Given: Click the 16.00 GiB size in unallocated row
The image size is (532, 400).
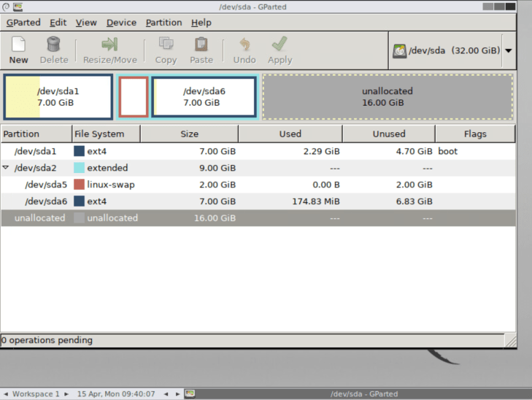Looking at the screenshot, I should (215, 218).
